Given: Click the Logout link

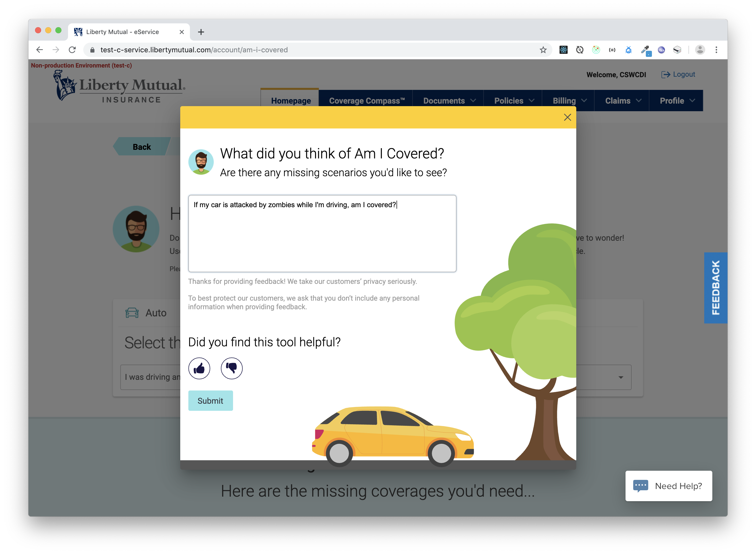Looking at the screenshot, I should pyautogui.click(x=684, y=74).
